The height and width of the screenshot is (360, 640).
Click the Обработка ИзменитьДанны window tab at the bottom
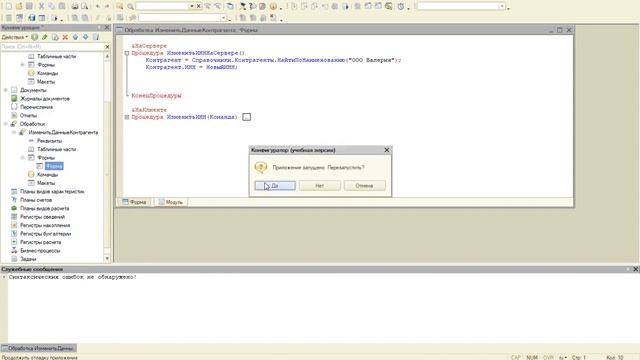tap(38, 348)
